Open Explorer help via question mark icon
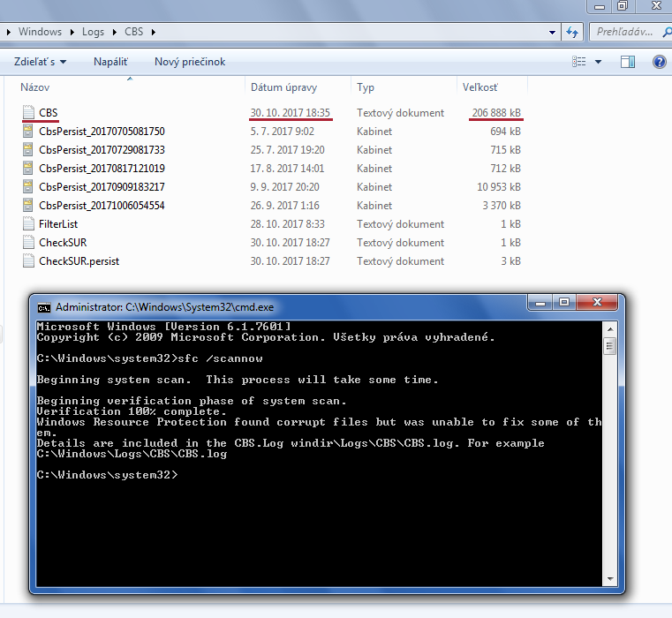 click(x=659, y=62)
